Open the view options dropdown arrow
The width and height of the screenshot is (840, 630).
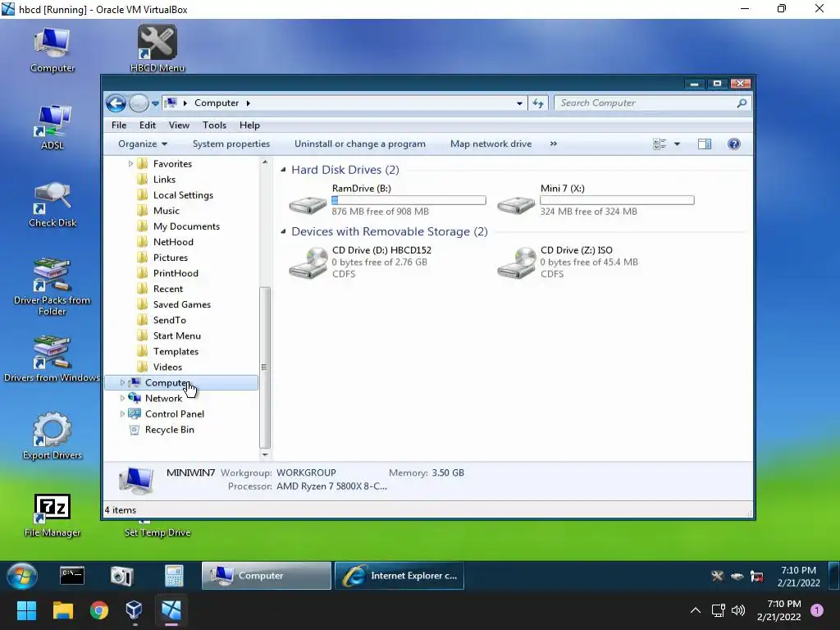(x=677, y=144)
